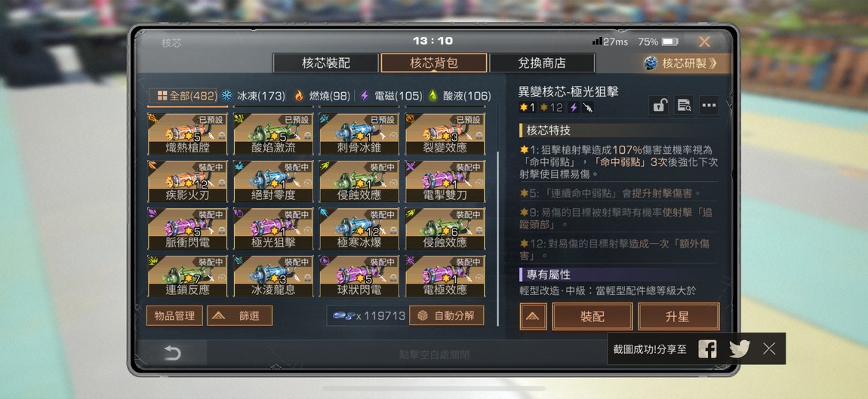
Task: Share the screenshot to Facebook
Action: (x=707, y=348)
